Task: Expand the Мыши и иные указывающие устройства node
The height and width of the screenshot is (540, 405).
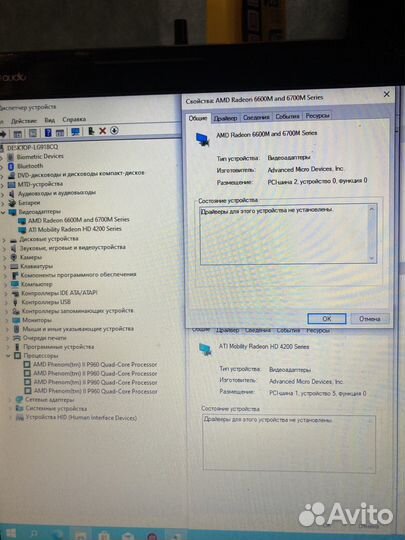Action: pyautogui.click(x=7, y=330)
